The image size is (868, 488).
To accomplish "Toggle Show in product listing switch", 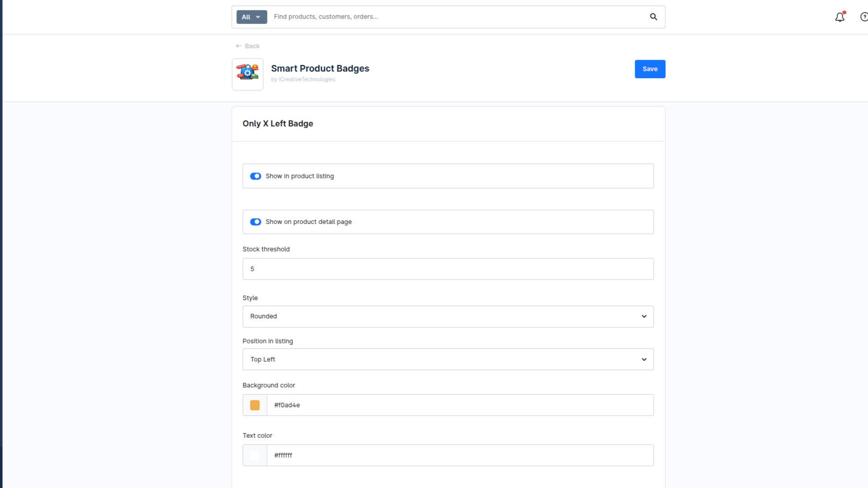I will point(255,176).
